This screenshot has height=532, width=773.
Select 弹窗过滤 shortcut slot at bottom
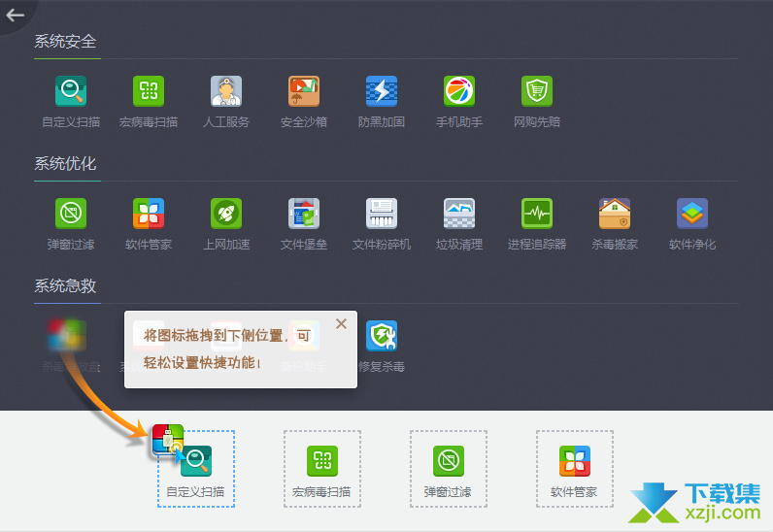[x=449, y=469]
